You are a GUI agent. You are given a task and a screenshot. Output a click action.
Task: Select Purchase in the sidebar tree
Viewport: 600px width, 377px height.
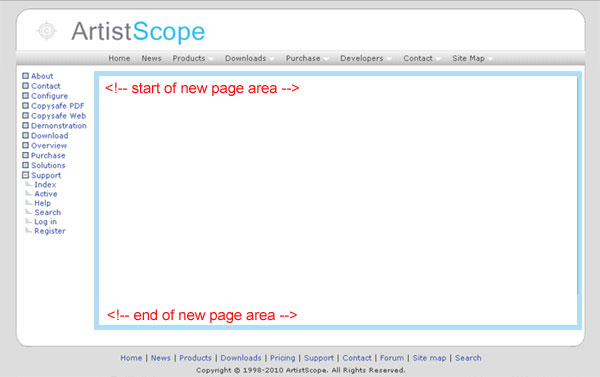(x=48, y=155)
